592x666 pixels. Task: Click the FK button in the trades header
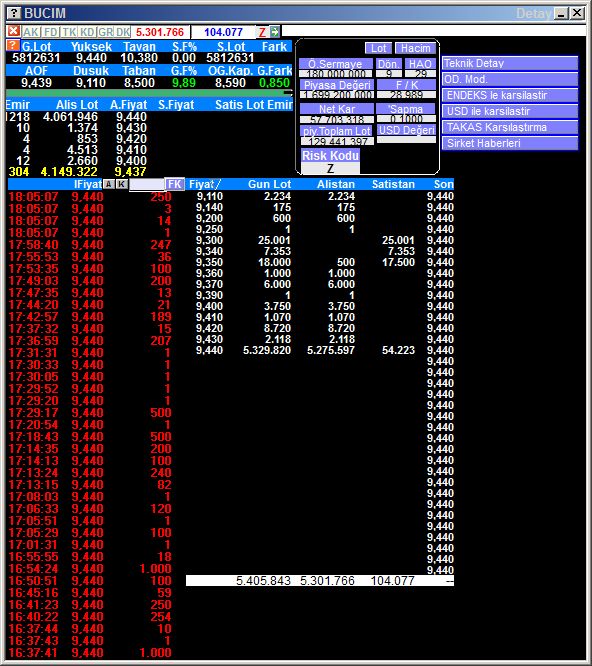pyautogui.click(x=175, y=184)
